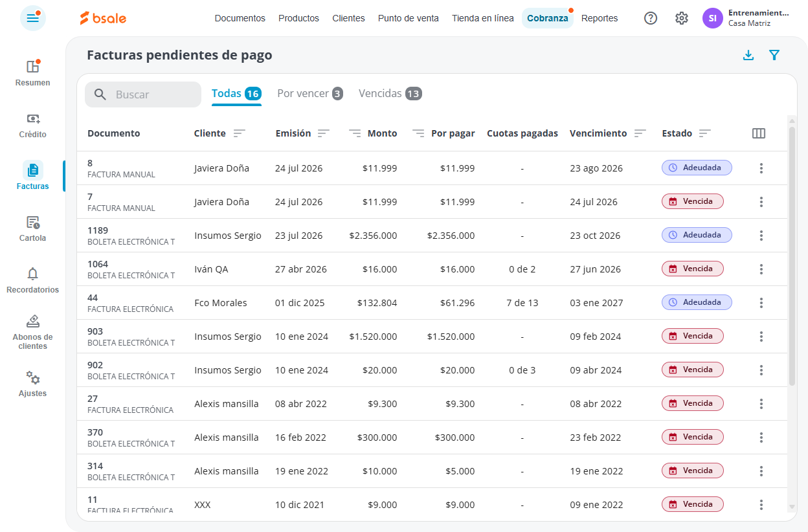Switch to Por vencer tab
Screen dimensions: 808x532
point(310,94)
